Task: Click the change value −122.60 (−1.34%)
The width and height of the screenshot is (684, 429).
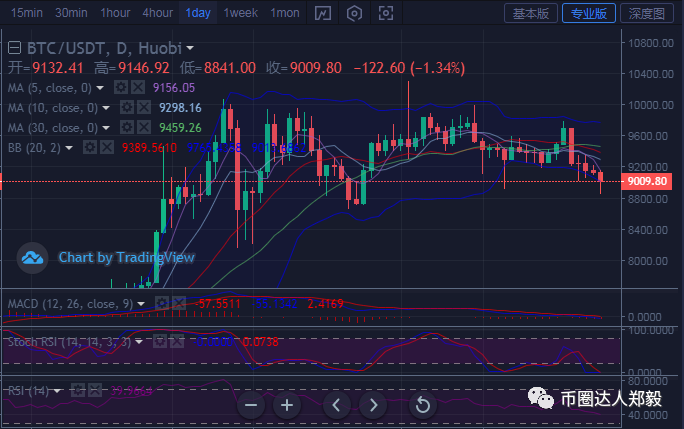Action: (x=409, y=68)
